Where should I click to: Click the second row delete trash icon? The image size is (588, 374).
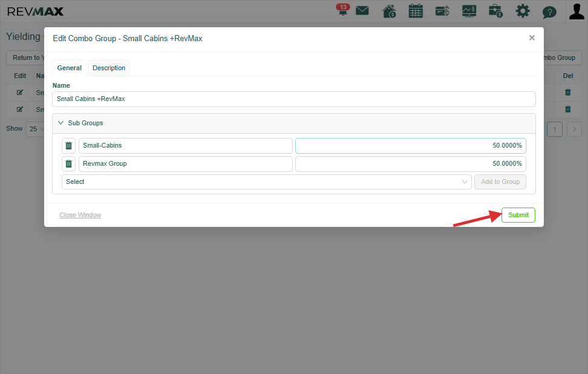click(568, 109)
